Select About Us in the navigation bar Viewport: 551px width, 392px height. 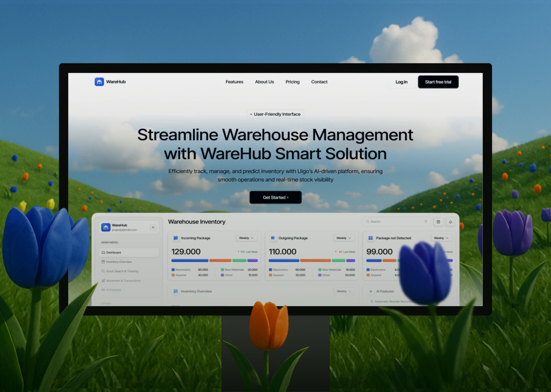pos(264,82)
